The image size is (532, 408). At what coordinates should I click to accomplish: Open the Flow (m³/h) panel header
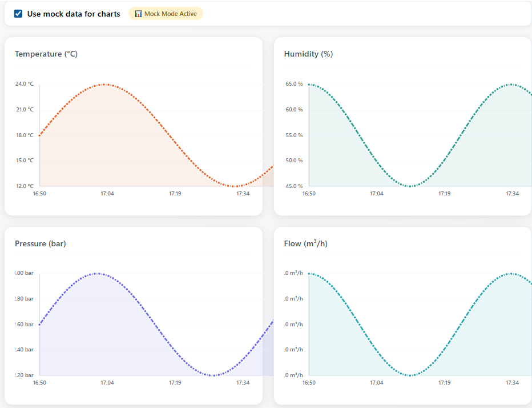click(305, 243)
